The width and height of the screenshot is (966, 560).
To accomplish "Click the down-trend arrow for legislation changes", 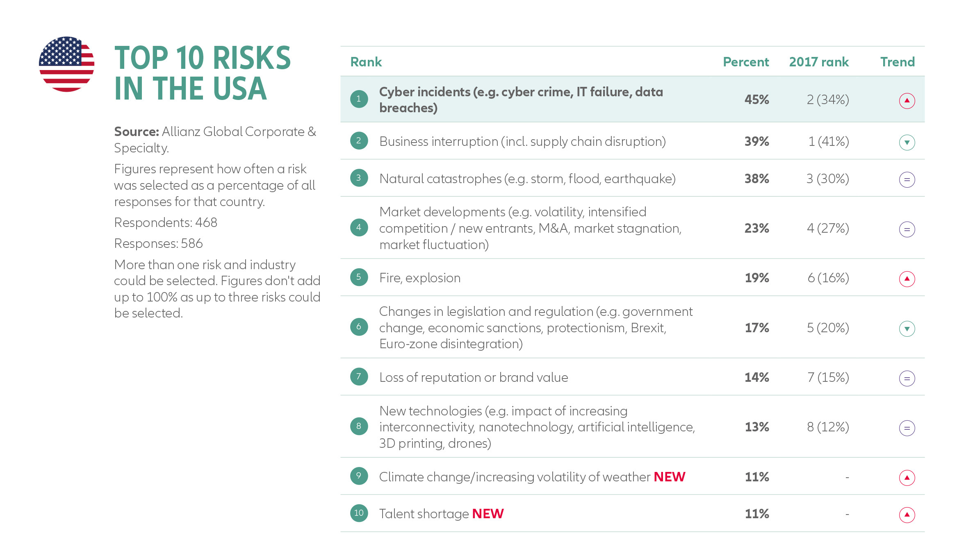I will pos(907,329).
